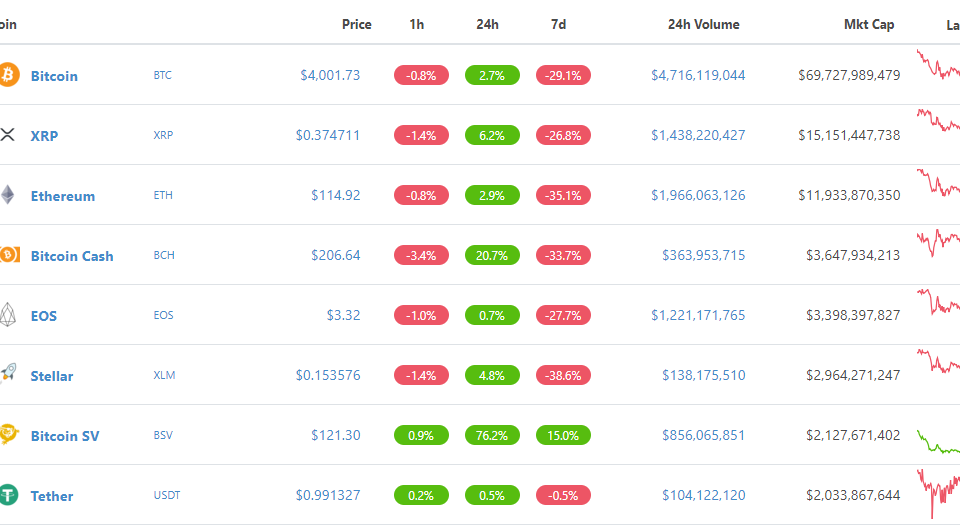This screenshot has width=960, height=526.
Task: Sort by the 24h change header
Action: (x=487, y=24)
